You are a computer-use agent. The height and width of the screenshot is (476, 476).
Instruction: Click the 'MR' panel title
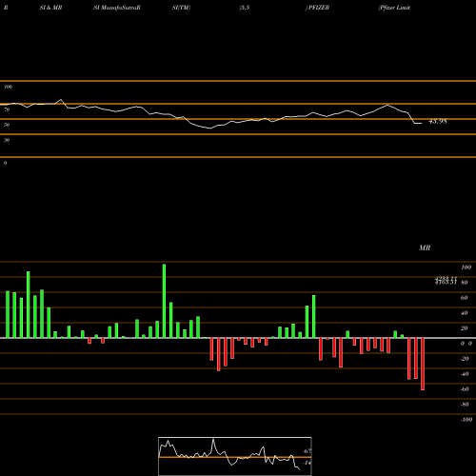click(425, 248)
